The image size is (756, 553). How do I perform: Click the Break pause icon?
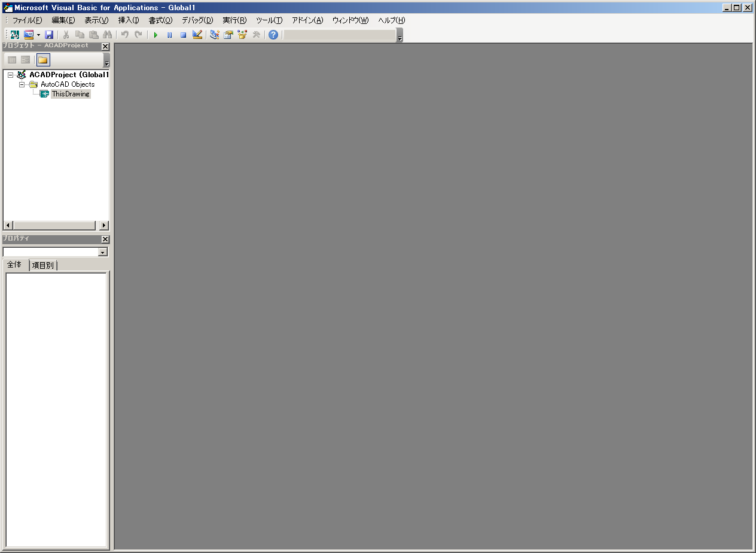pyautogui.click(x=169, y=35)
